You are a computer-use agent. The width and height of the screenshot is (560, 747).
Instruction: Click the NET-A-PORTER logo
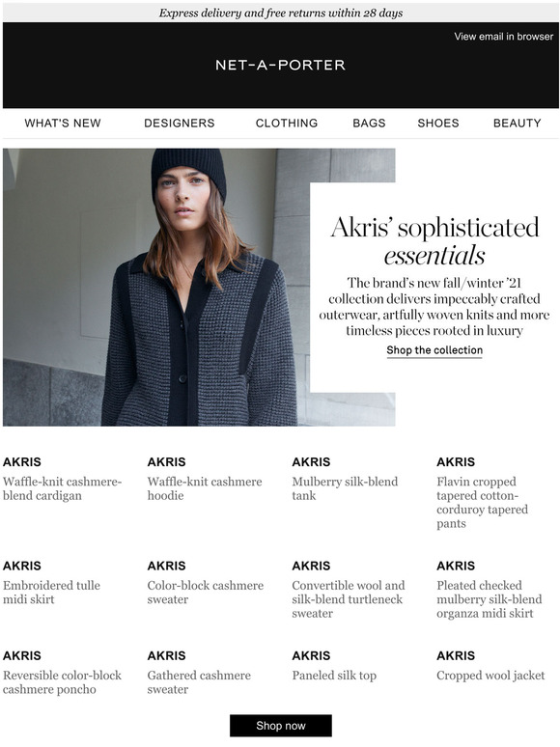(280, 65)
